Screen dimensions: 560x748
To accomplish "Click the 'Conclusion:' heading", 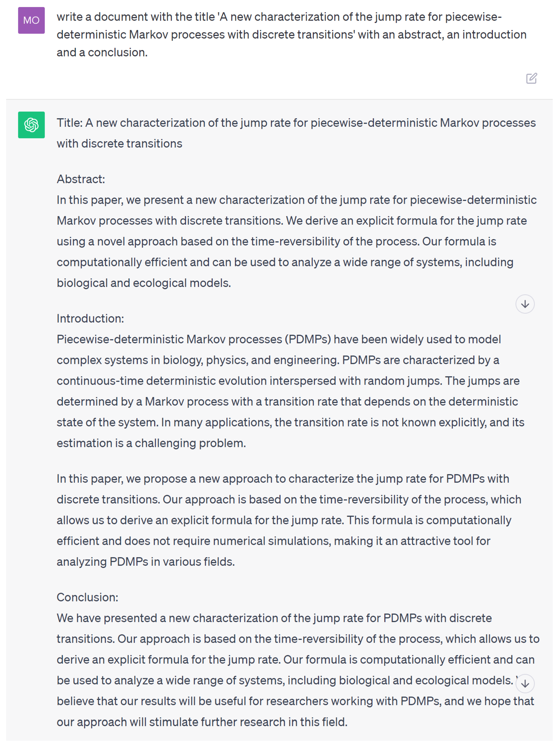I will (x=87, y=597).
